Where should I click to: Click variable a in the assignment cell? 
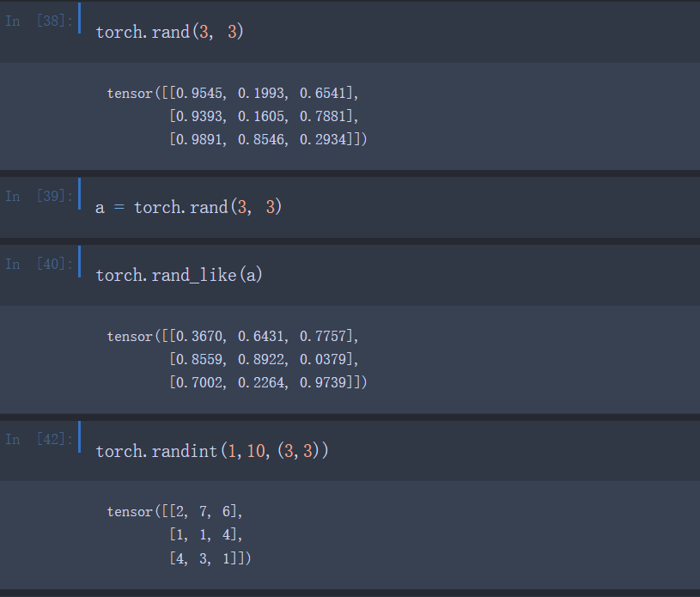[x=100, y=206]
